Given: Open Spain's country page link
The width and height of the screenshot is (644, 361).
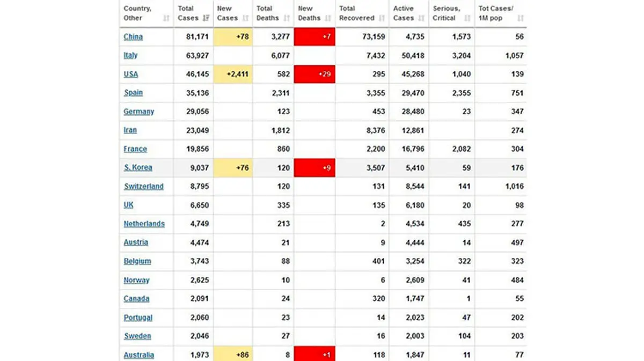Looking at the screenshot, I should point(133,93).
